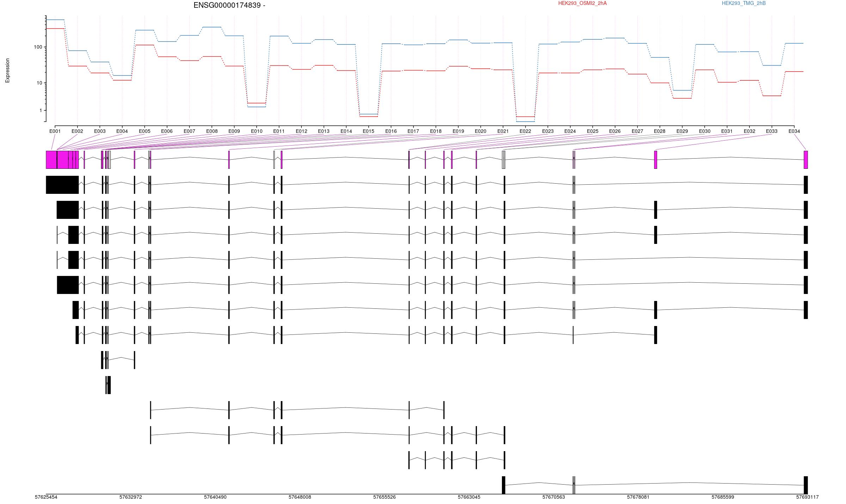Select exon bin label E028
846x504 pixels.
pyautogui.click(x=660, y=131)
